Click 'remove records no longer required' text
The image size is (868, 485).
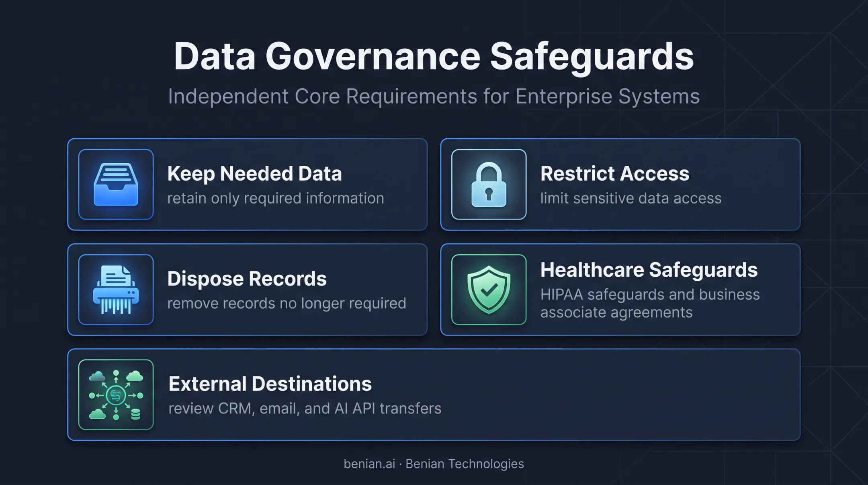tap(287, 303)
